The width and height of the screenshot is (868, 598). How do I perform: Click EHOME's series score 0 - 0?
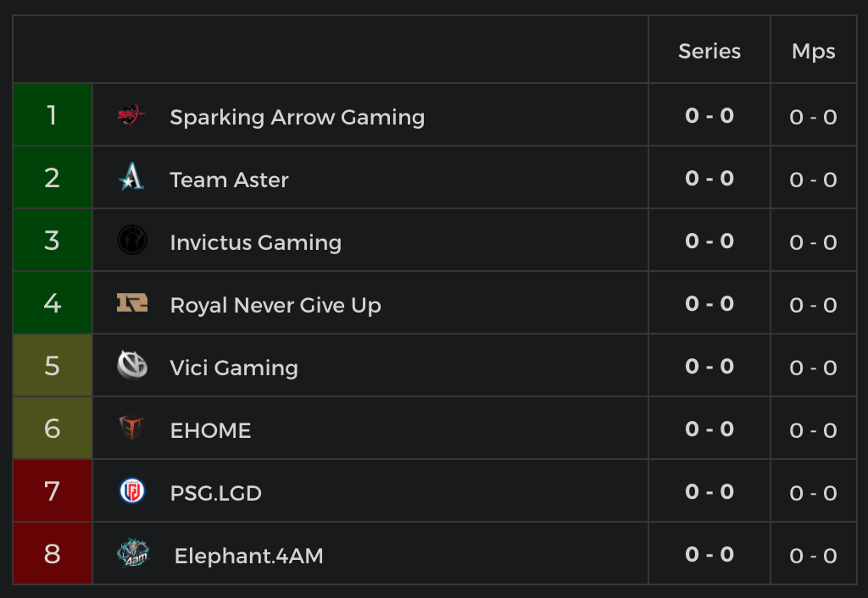709,429
